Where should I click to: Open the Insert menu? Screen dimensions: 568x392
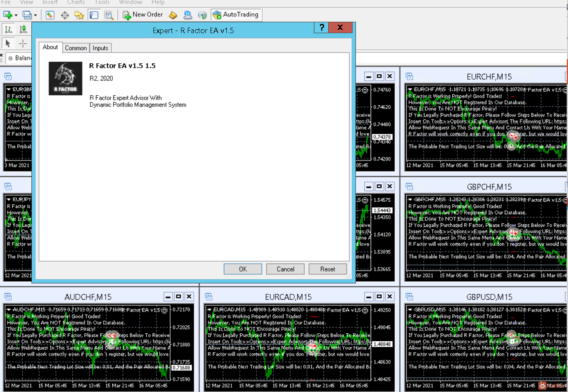50,2
